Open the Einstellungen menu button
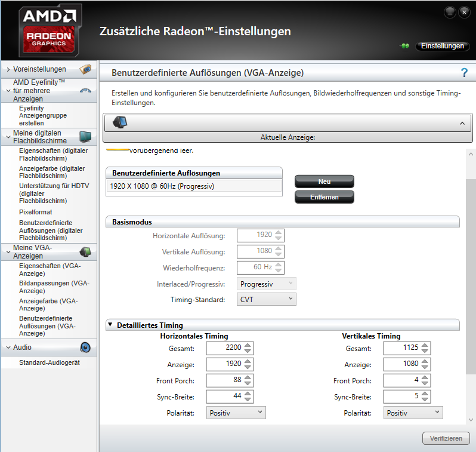The image size is (476, 452). (443, 46)
